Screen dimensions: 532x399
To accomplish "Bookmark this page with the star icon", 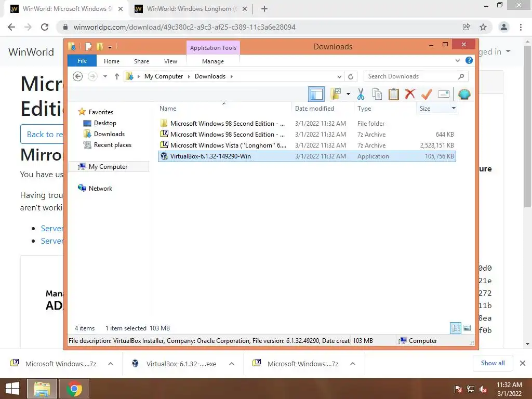I will [x=483, y=27].
